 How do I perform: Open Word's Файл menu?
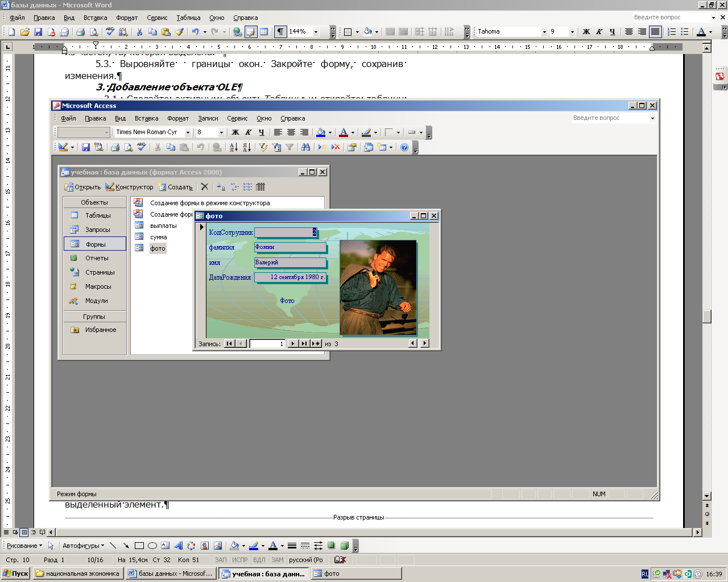(x=17, y=18)
